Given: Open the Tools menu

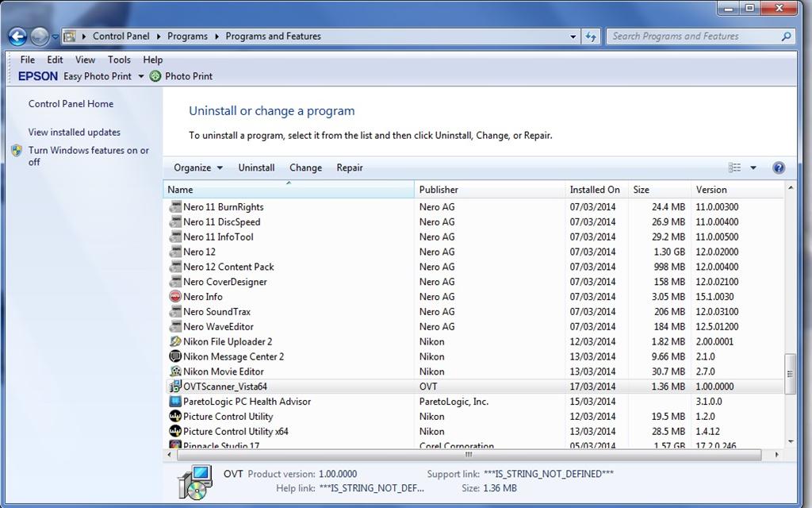Looking at the screenshot, I should coord(119,60).
